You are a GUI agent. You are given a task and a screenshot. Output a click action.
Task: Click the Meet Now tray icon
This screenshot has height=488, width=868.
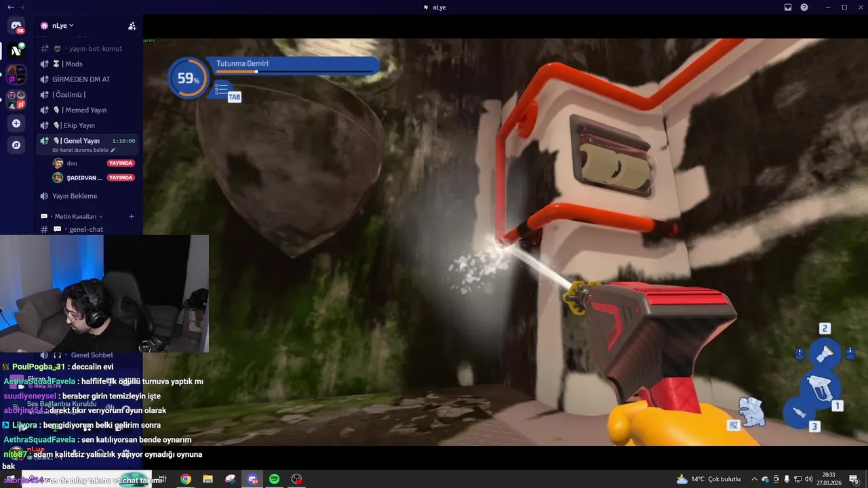(776, 479)
